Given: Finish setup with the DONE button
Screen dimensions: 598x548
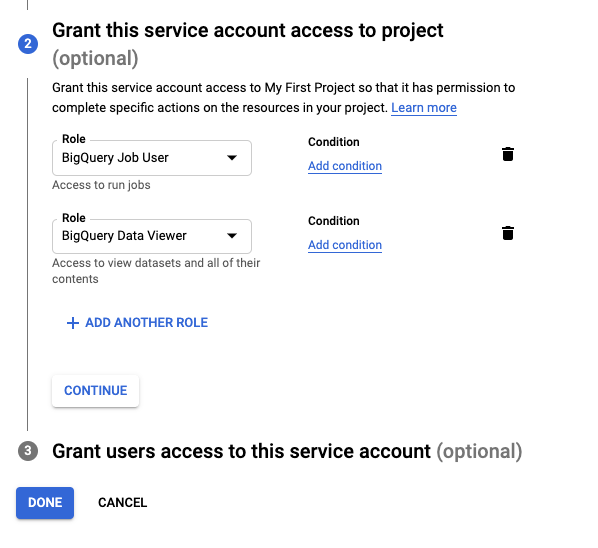Looking at the screenshot, I should pos(45,503).
